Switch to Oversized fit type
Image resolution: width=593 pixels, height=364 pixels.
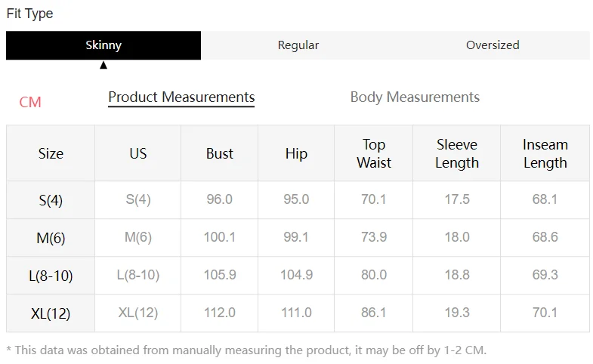[x=493, y=45]
